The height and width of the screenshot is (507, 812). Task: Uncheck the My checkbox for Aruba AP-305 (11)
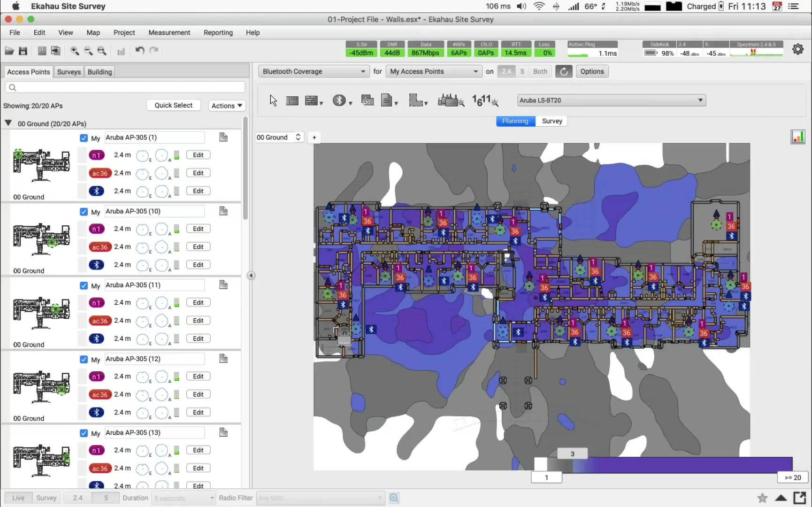pos(84,285)
